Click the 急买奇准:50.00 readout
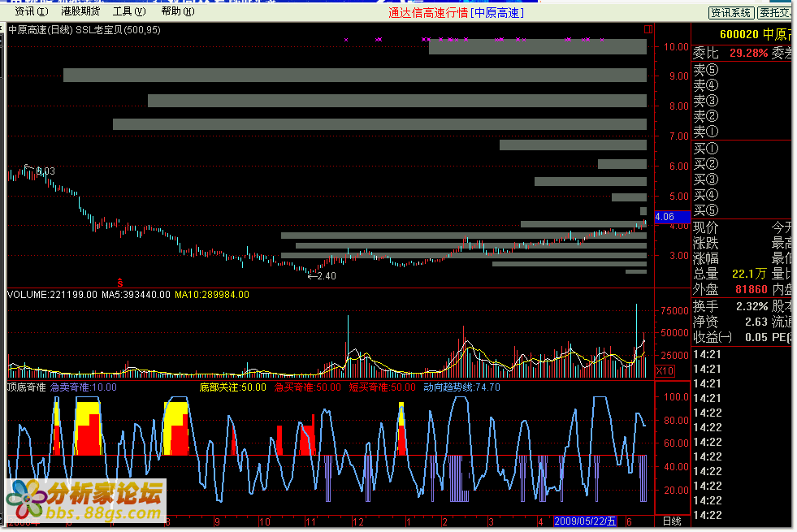This screenshot has height=532, width=797. pyautogui.click(x=308, y=387)
